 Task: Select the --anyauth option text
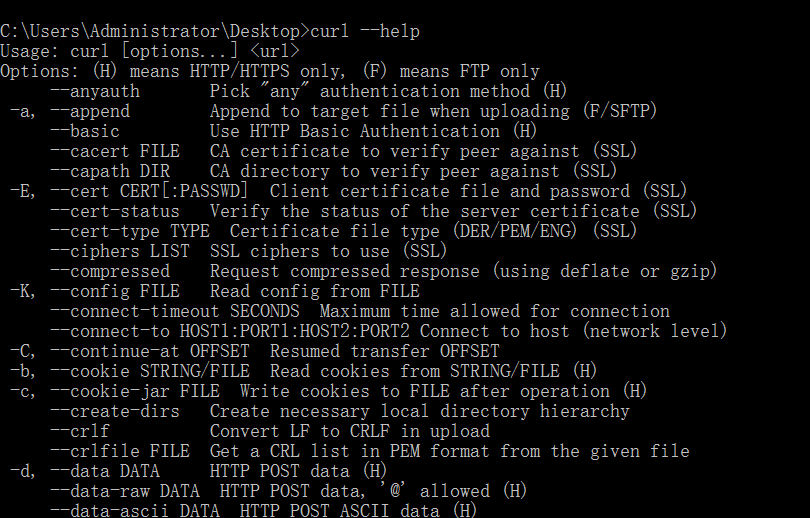[95, 91]
